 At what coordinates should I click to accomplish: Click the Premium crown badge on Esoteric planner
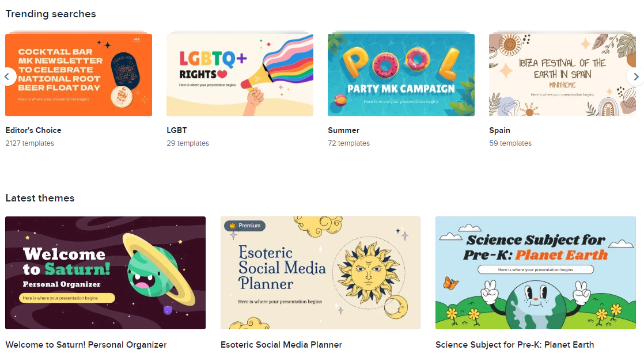pyautogui.click(x=245, y=226)
